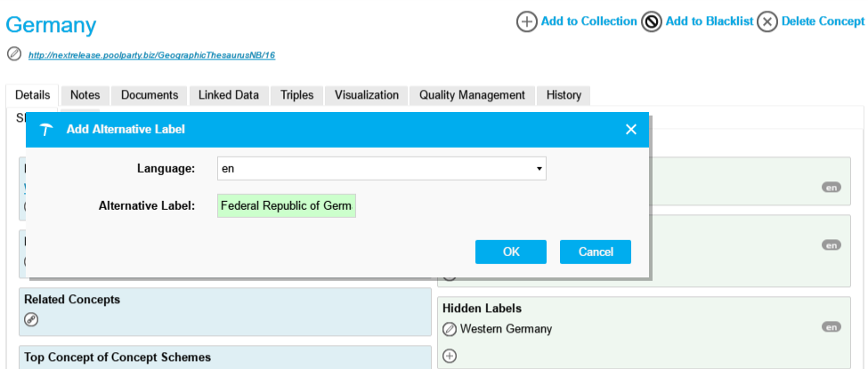Select the Triples tab
Image resolution: width=868 pixels, height=369 pixels.
pyautogui.click(x=296, y=95)
